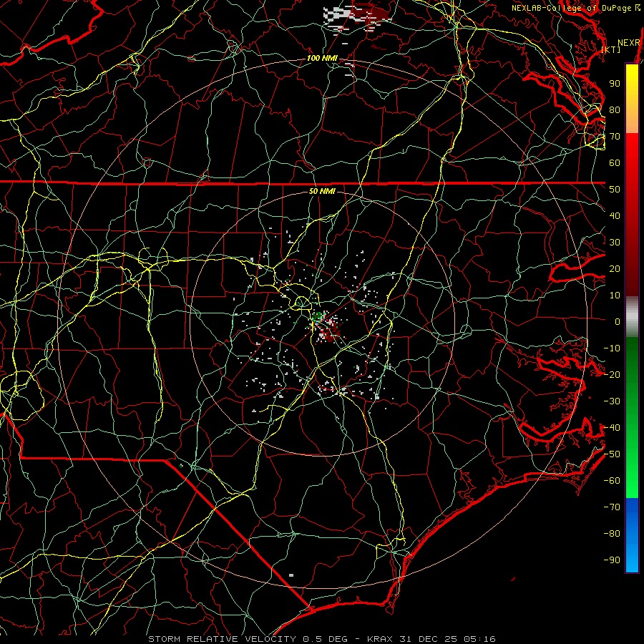
Task: Click the 50 NMI range ring label
Action: click(322, 191)
